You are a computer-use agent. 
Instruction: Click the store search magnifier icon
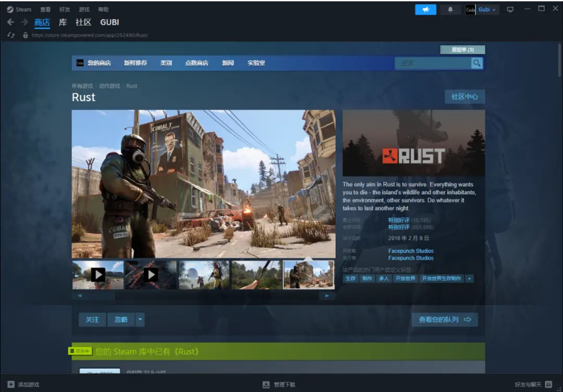477,63
